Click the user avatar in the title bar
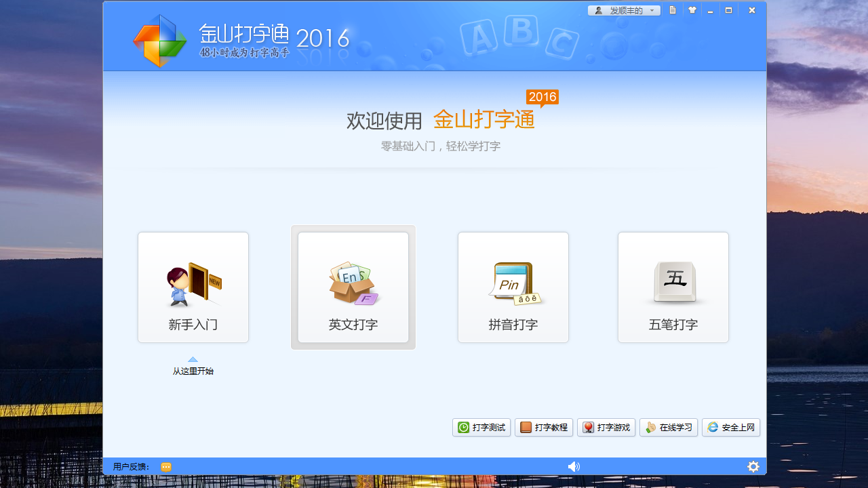Screen dimensions: 868x488 coord(597,10)
